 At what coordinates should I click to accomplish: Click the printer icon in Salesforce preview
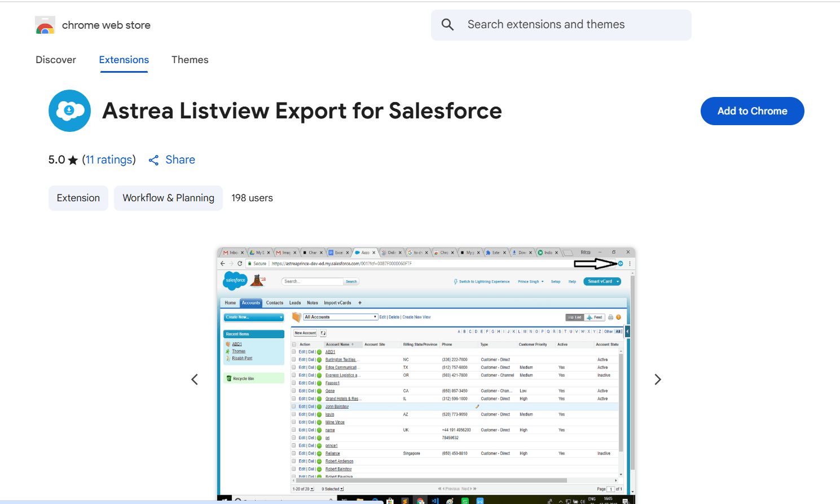[x=610, y=317]
